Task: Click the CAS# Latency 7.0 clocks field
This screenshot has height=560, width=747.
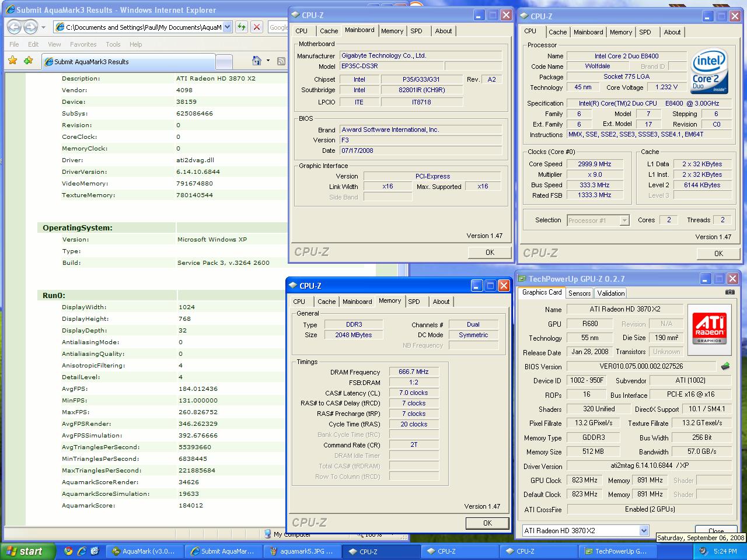Action: pos(414,393)
